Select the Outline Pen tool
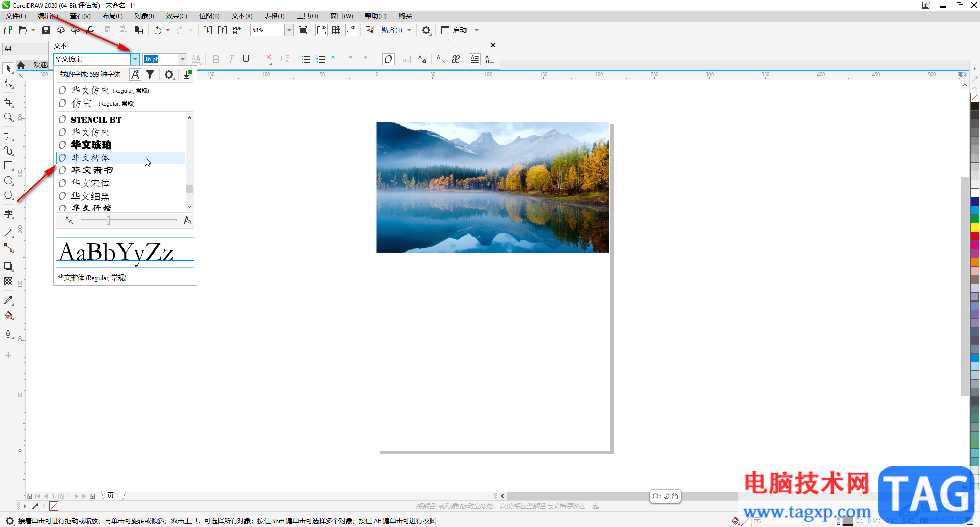The height and width of the screenshot is (527, 980). 8,334
